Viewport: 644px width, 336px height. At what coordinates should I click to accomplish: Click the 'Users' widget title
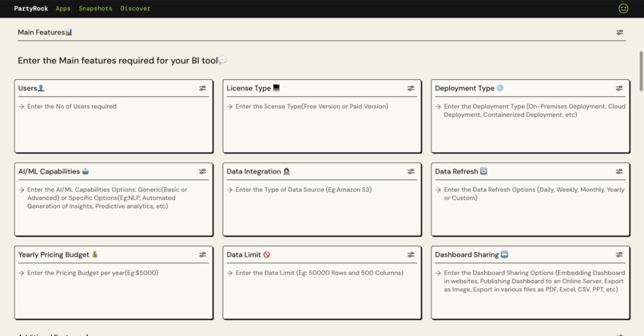(31, 88)
